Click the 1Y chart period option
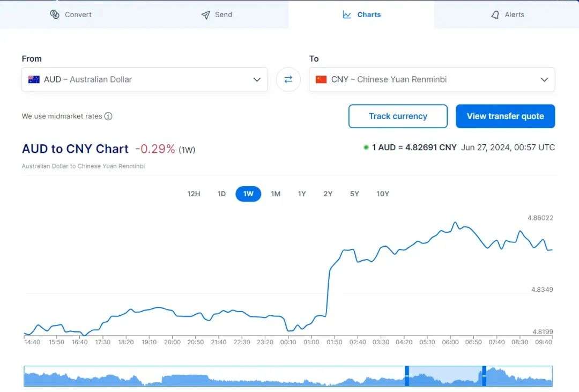The image size is (579, 392). (x=302, y=194)
